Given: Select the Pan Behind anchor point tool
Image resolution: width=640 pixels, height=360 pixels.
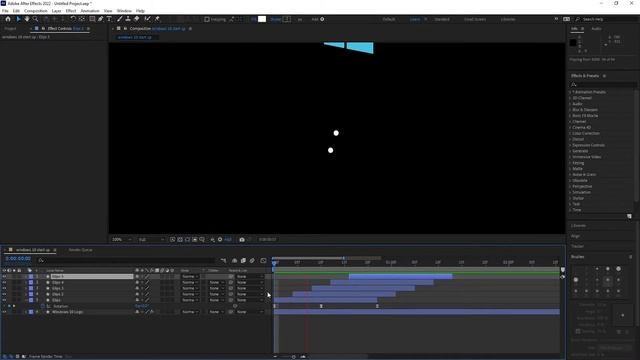Looking at the screenshot, I should 82,19.
